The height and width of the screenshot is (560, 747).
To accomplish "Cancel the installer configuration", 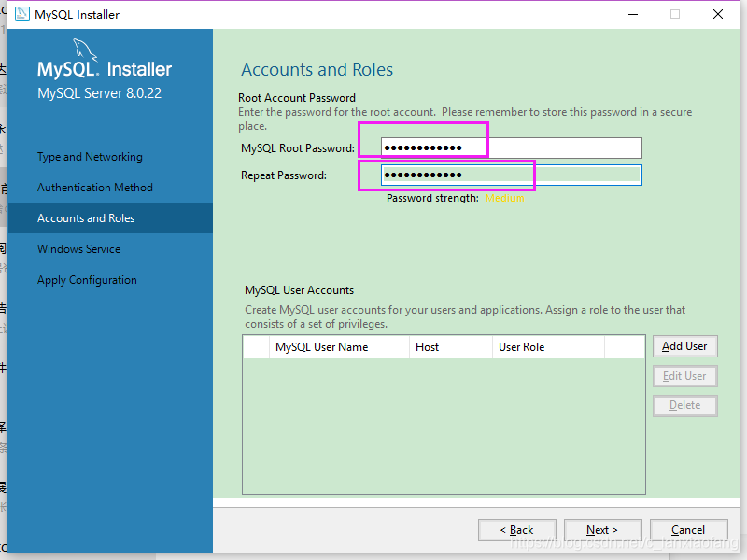I will pyautogui.click(x=688, y=530).
